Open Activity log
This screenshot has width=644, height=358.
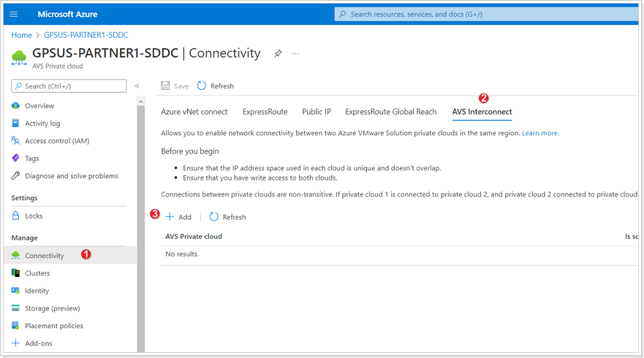point(42,123)
